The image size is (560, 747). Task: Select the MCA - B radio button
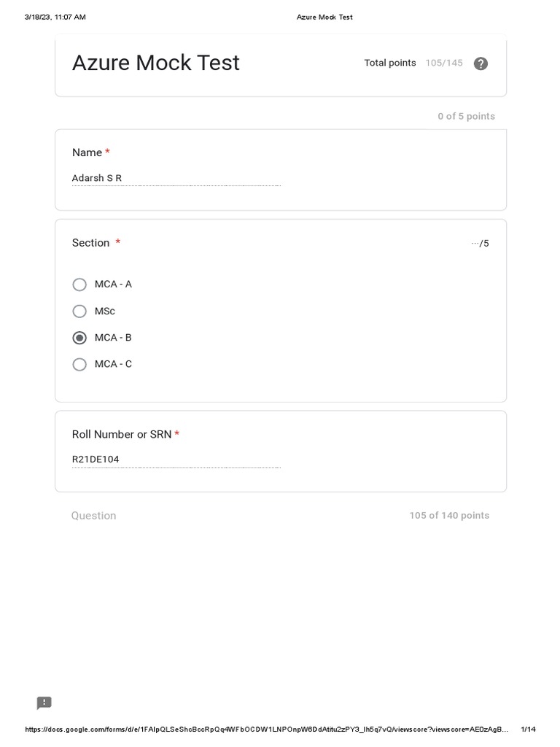tap(79, 338)
